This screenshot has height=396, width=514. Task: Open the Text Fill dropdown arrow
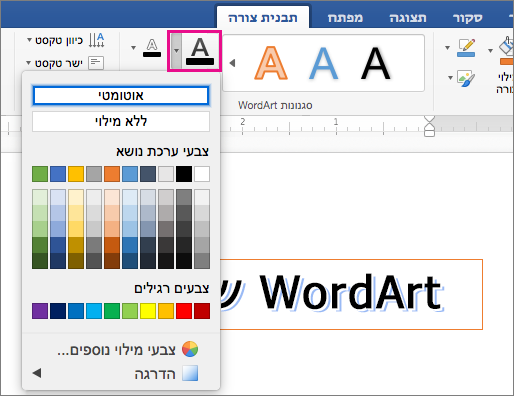coord(176,51)
